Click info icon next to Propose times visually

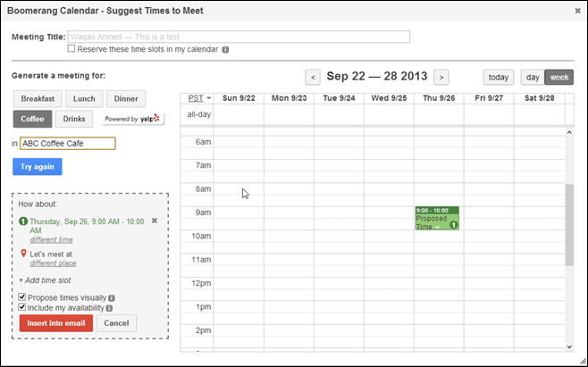(x=112, y=298)
